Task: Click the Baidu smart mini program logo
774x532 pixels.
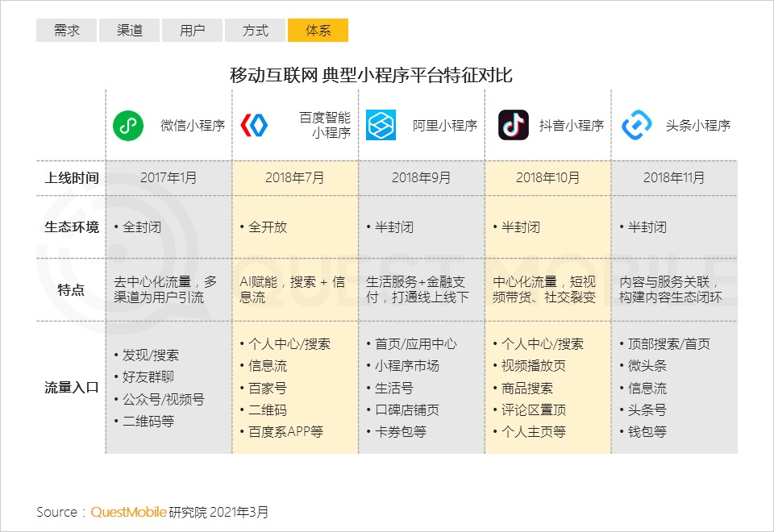Action: click(x=254, y=125)
